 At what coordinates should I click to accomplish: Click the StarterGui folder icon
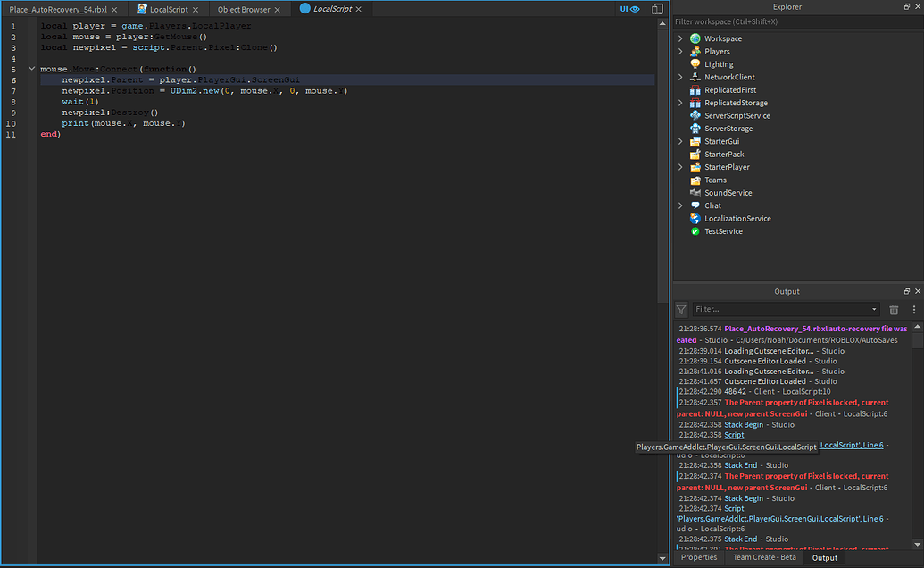[x=695, y=141]
